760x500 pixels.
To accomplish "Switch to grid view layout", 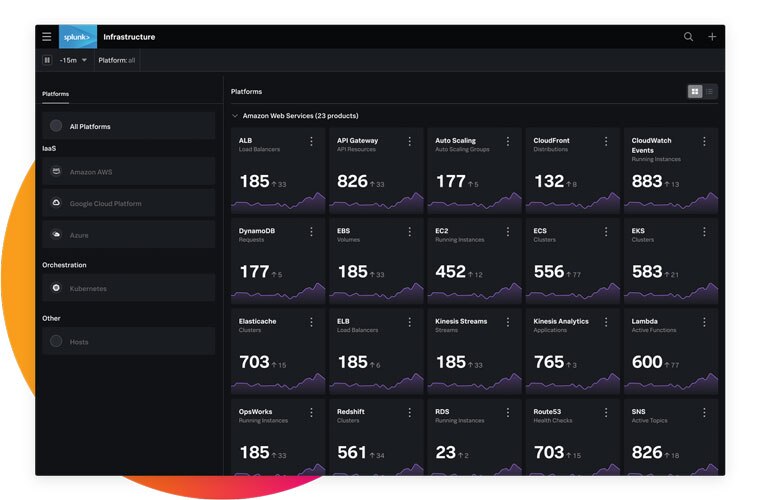I will [695, 92].
